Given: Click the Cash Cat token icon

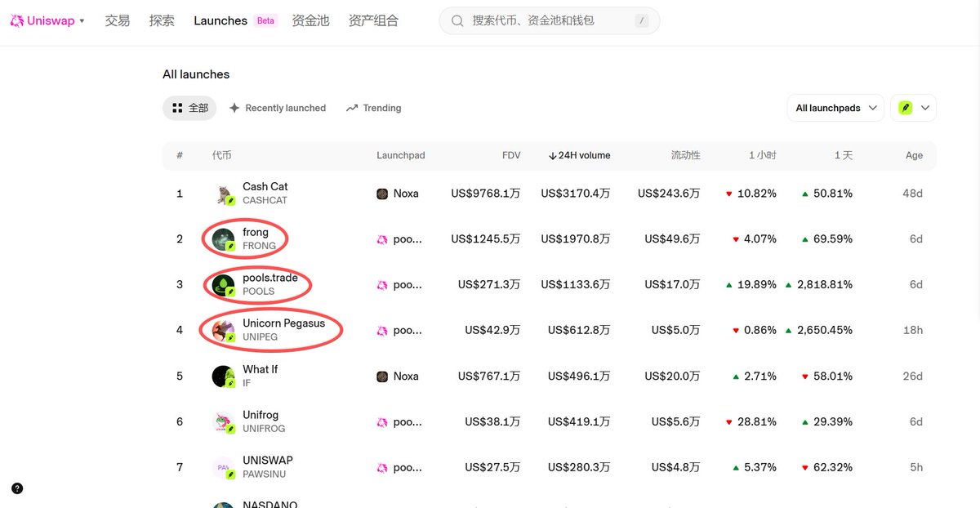Looking at the screenshot, I should pyautogui.click(x=225, y=194).
